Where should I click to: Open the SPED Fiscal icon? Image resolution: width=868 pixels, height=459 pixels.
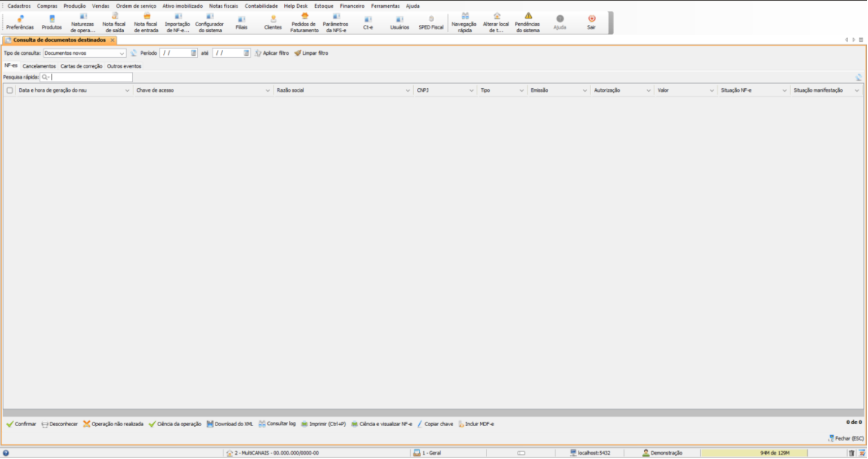pos(431,19)
